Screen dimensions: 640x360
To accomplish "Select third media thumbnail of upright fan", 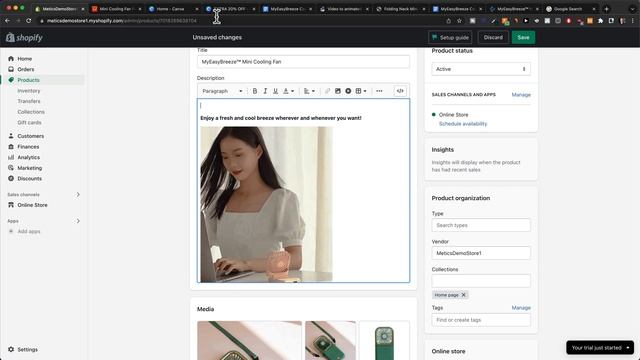I will [x=384, y=340].
